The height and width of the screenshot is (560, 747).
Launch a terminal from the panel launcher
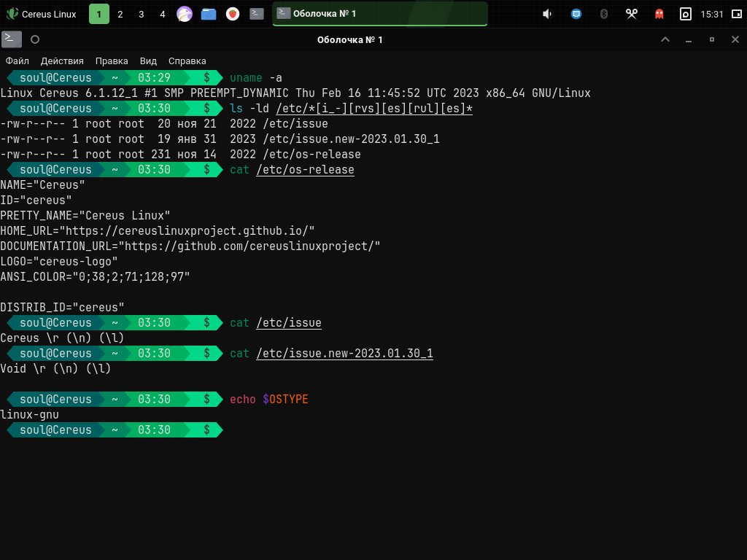coord(256,14)
